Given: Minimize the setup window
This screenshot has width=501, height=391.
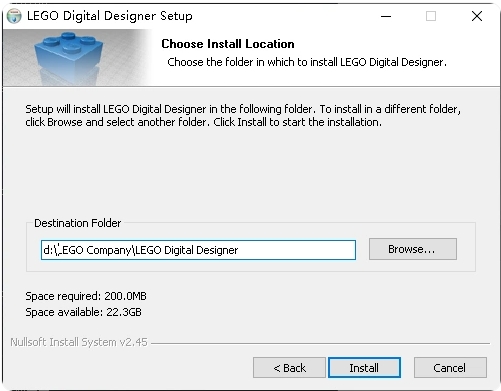Looking at the screenshot, I should pos(386,16).
